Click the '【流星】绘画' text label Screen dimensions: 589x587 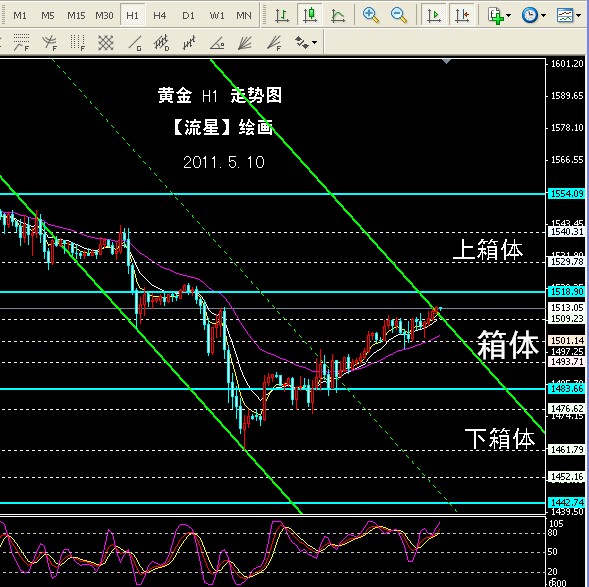click(222, 128)
